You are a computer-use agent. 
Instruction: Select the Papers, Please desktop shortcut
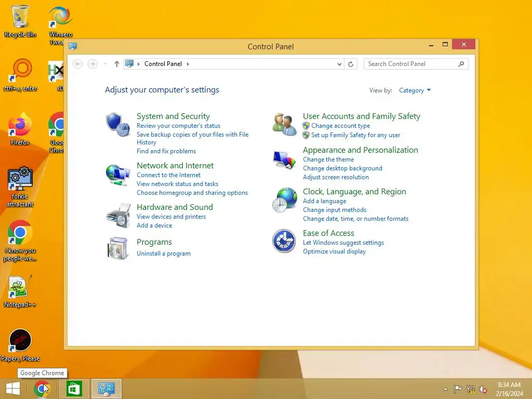coord(20,345)
